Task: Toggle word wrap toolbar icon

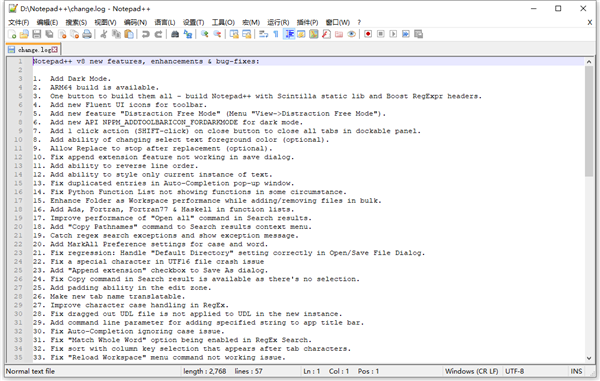Action: pyautogui.click(x=263, y=34)
